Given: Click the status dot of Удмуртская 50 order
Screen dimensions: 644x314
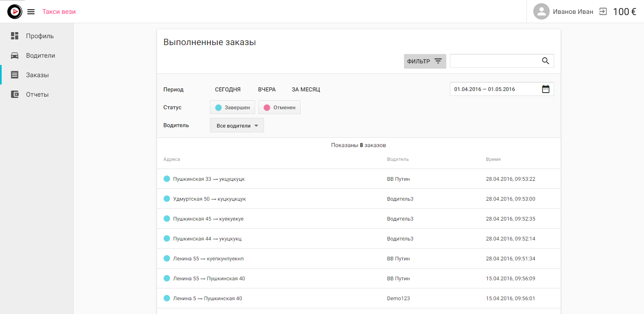Looking at the screenshot, I should tap(167, 199).
